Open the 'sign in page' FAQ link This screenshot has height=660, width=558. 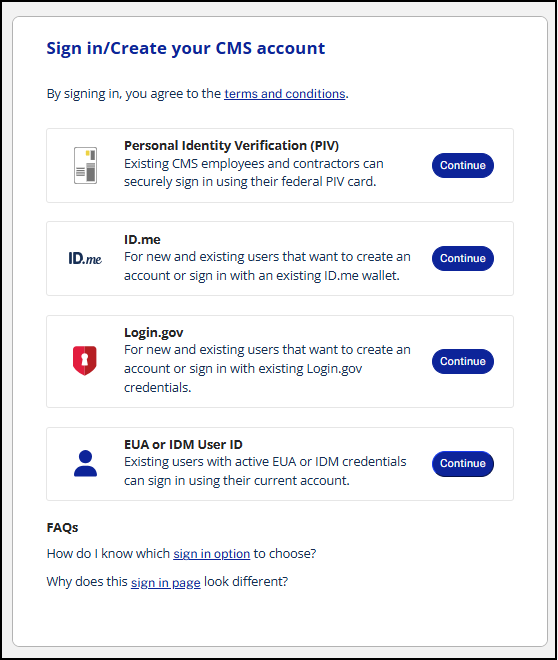pos(165,582)
